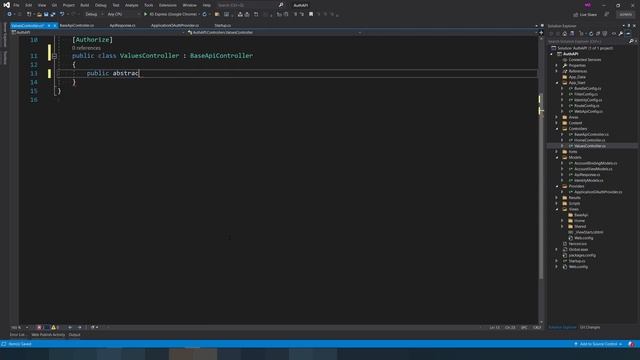640x360 pixels.
Task: Collapse the Models folder
Action: click(x=557, y=158)
